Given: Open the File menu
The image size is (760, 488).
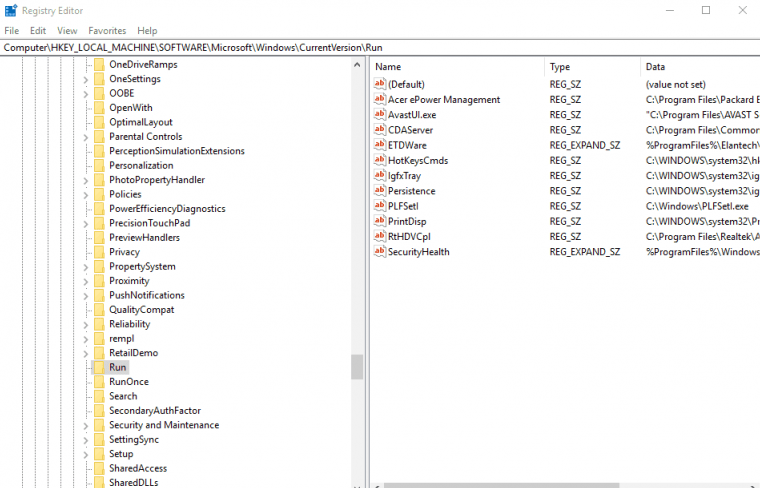Looking at the screenshot, I should point(12,31).
